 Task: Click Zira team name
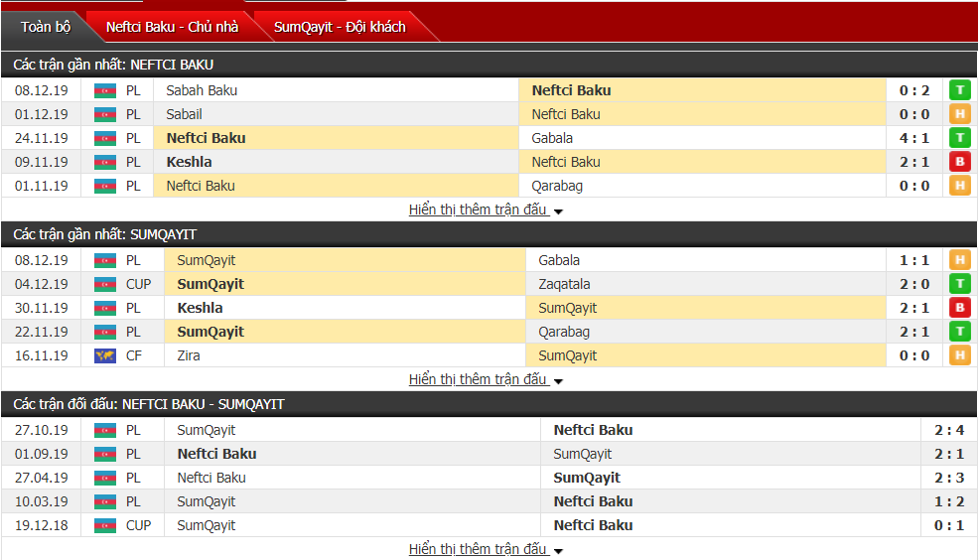pyautogui.click(x=189, y=355)
